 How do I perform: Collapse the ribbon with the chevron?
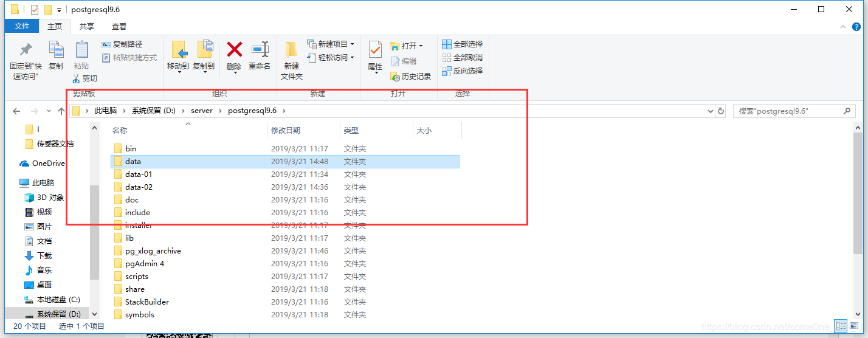[x=844, y=26]
